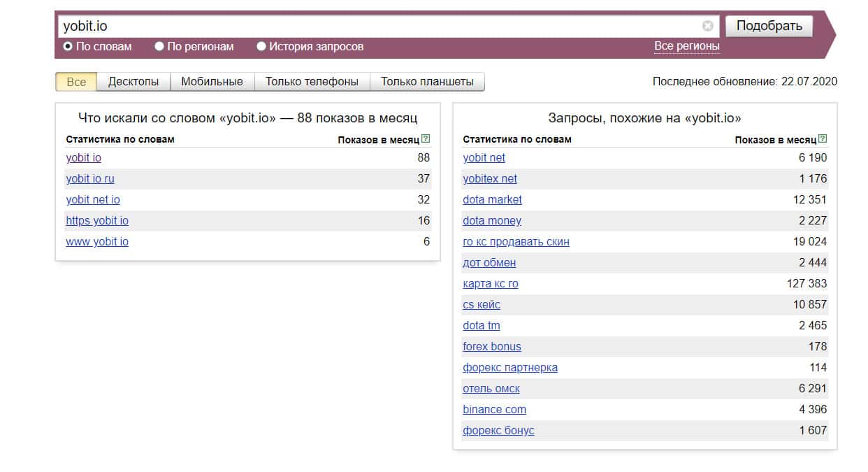Viewport: 868px width, 472px height.
Task: Click the '37' impressions value for yobit io ru
Action: (424, 179)
